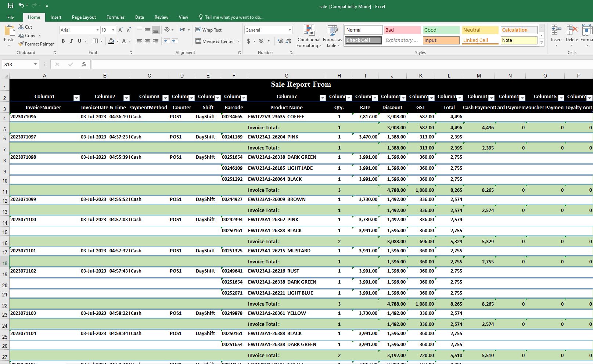Expand the General number format dropdown

click(290, 30)
